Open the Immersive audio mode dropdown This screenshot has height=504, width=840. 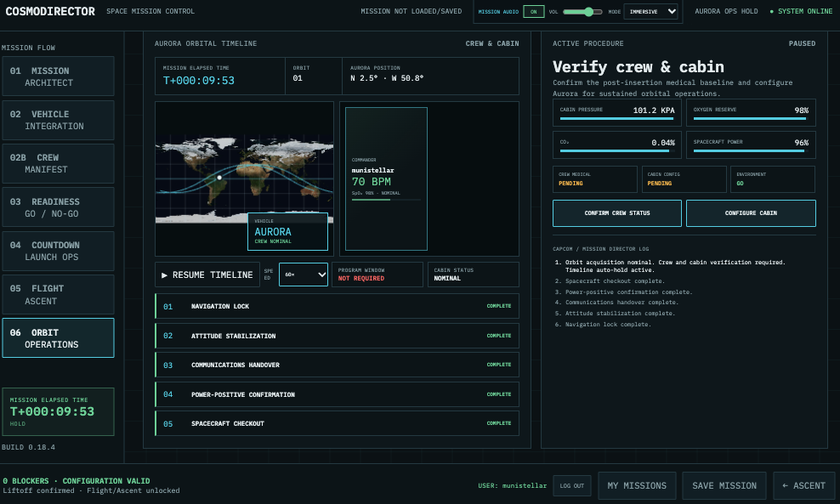pos(651,11)
